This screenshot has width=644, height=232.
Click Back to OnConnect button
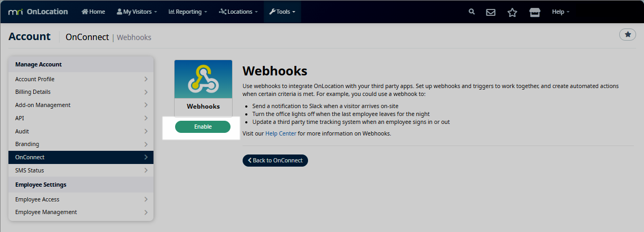click(x=275, y=160)
